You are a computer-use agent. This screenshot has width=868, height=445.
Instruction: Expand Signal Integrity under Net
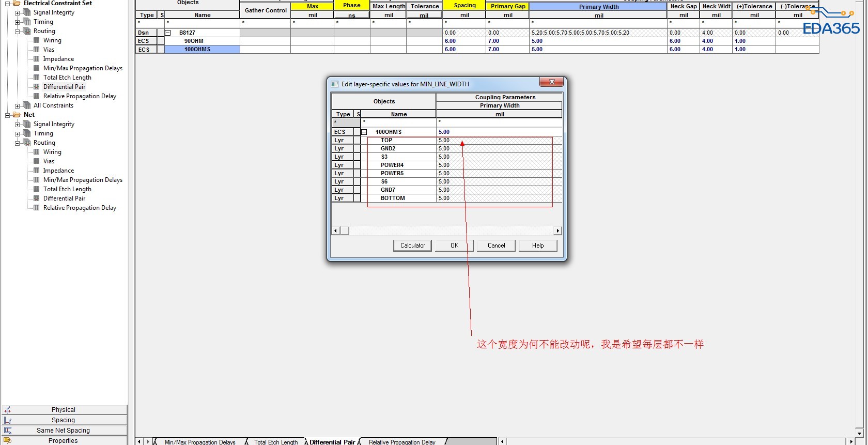tap(17, 124)
